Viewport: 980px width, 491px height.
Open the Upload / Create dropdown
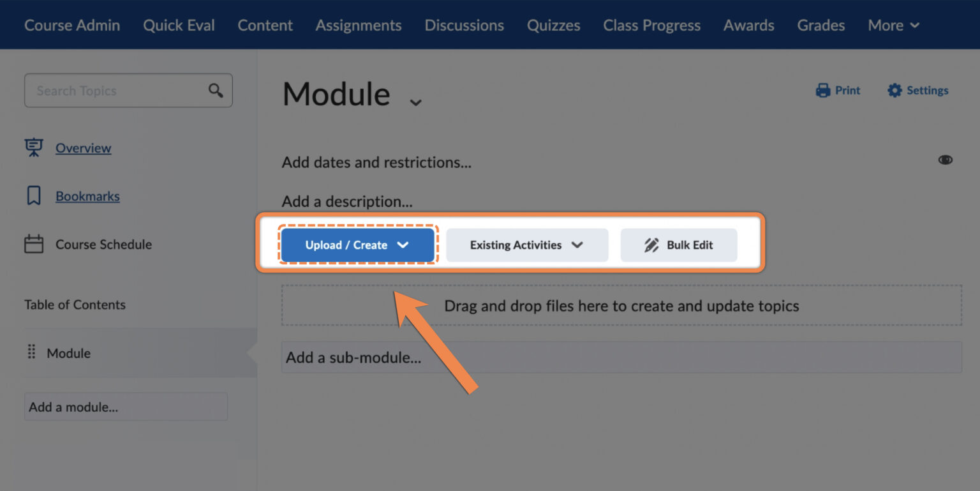pyautogui.click(x=358, y=245)
